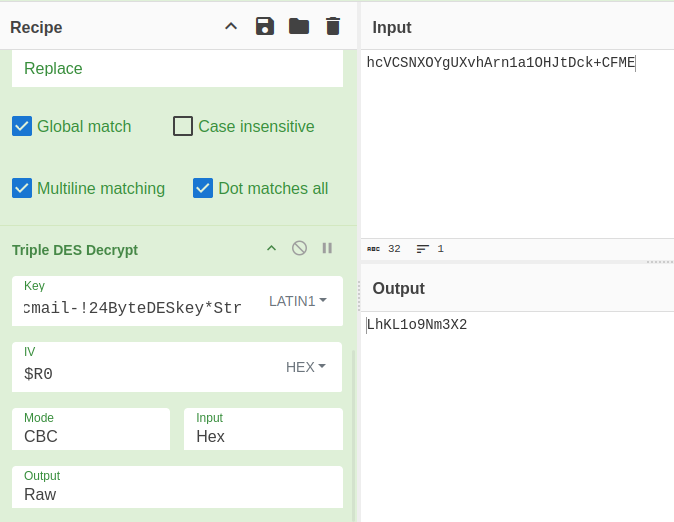Set breakpoint on Triple DES Decrypt

coord(327,248)
